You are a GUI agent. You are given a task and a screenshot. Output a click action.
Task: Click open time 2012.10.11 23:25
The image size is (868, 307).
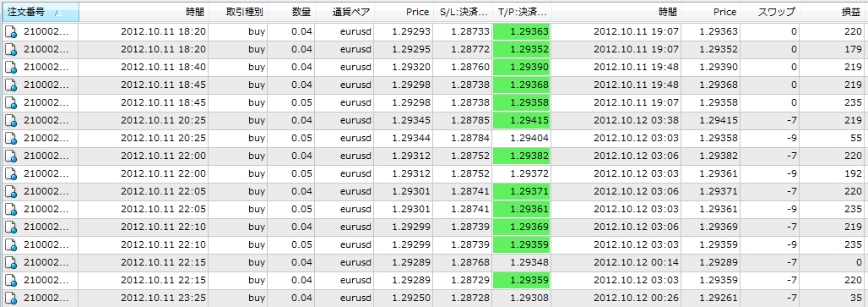[x=163, y=299]
